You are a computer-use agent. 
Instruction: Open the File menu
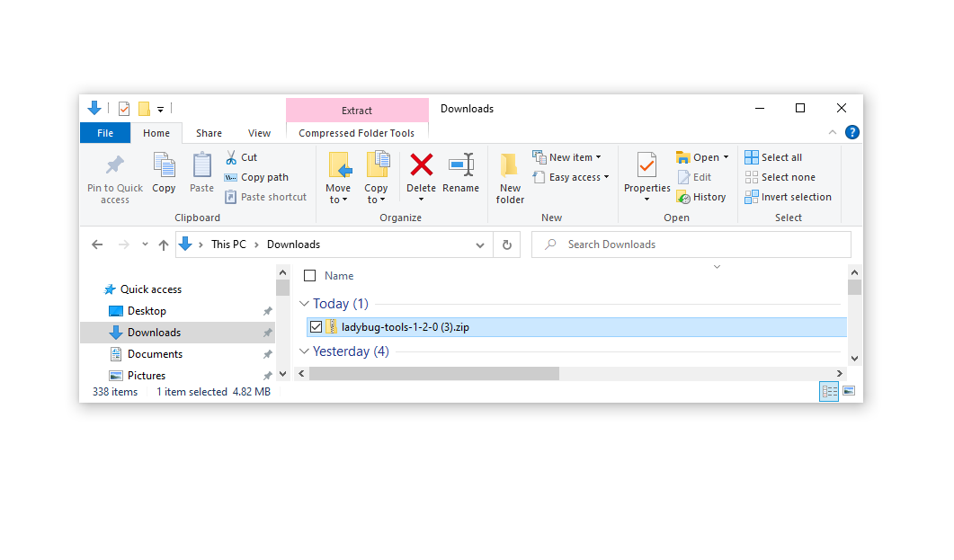(x=105, y=132)
